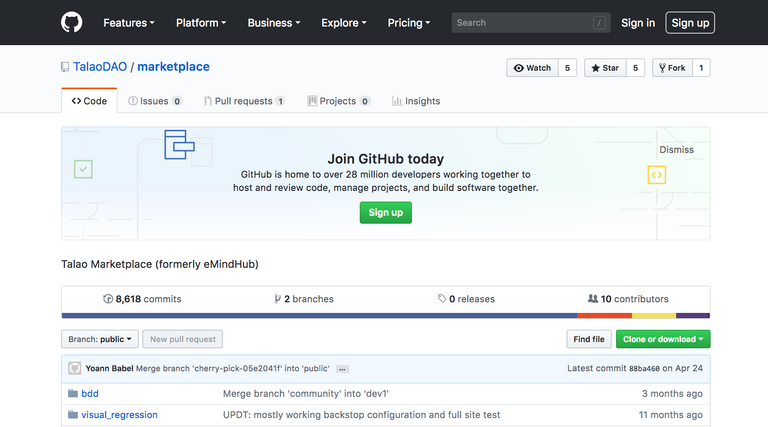
Task: Open the bdd folder
Action: click(x=90, y=394)
